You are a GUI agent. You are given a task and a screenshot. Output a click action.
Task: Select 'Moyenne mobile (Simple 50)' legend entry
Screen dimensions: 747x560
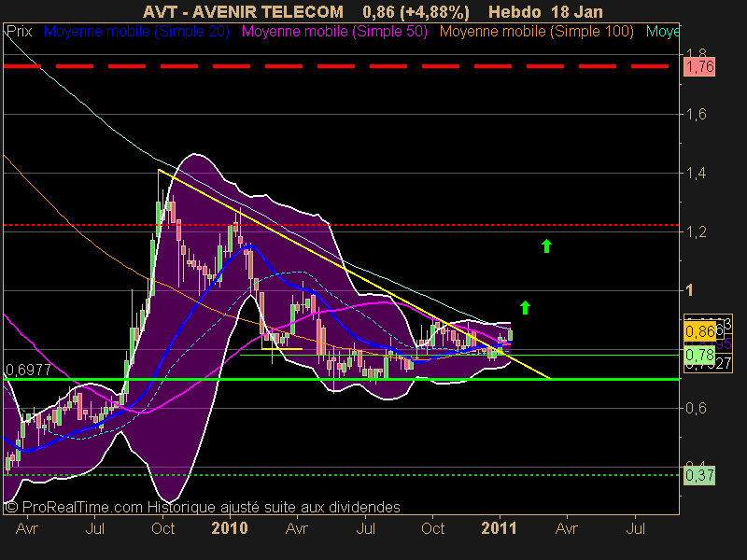pyautogui.click(x=334, y=32)
